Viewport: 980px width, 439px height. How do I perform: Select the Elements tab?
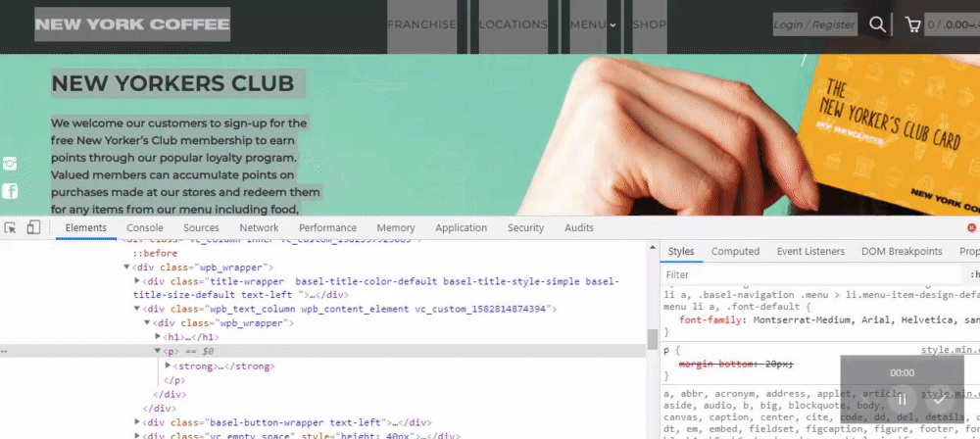tap(85, 227)
